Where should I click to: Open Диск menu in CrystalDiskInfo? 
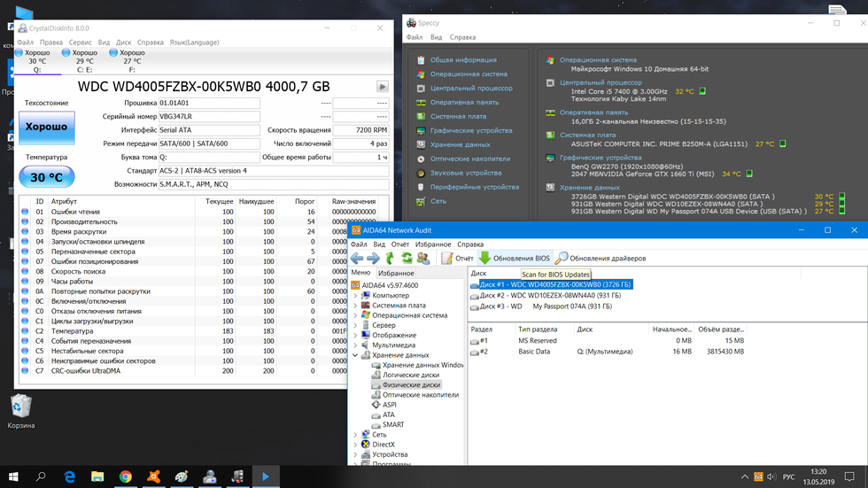pos(123,42)
